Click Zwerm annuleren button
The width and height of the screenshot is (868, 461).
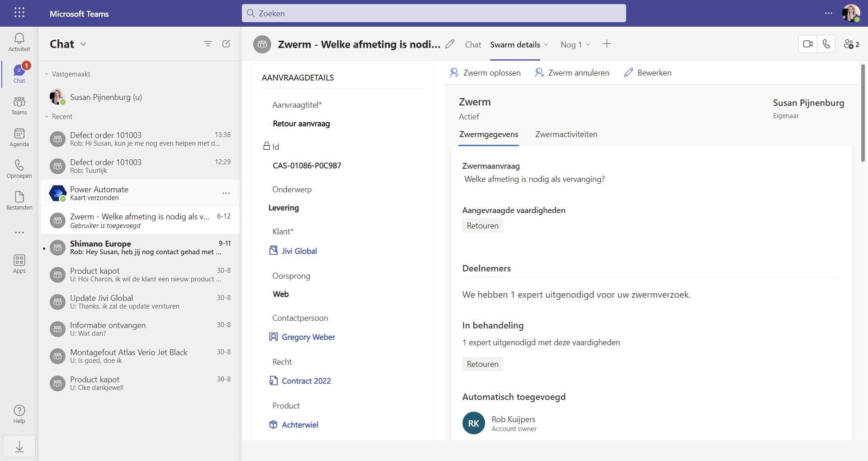[x=572, y=73]
